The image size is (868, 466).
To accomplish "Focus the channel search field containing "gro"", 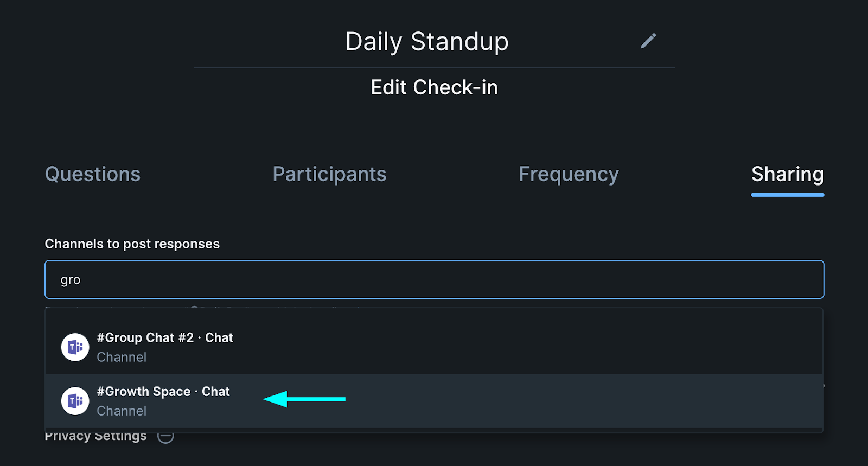I will coord(434,279).
